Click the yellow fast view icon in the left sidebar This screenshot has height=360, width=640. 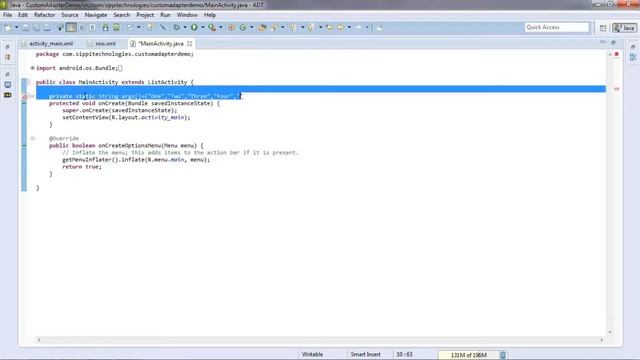[x=7, y=95]
